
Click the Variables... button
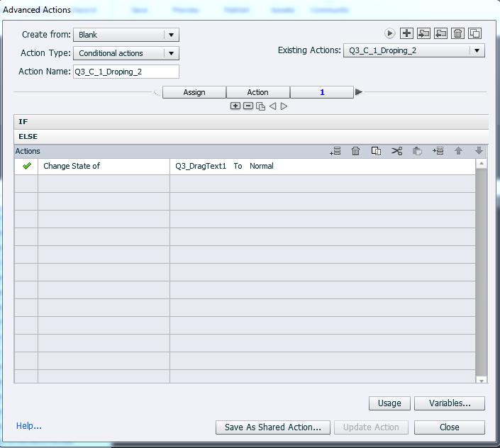point(449,403)
